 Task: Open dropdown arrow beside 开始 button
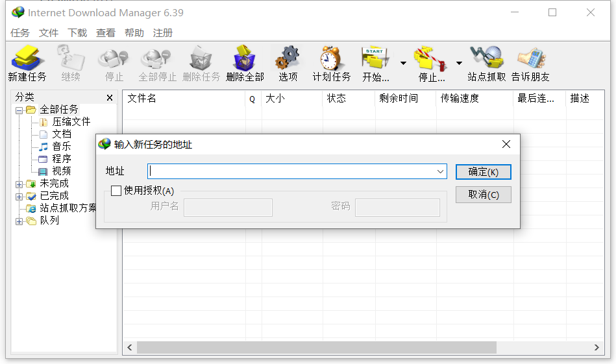click(403, 63)
